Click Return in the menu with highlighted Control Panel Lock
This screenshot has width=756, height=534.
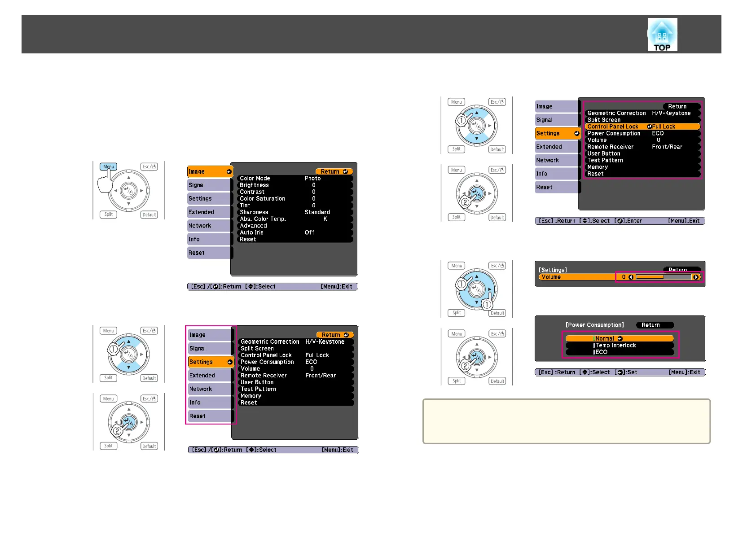(681, 107)
